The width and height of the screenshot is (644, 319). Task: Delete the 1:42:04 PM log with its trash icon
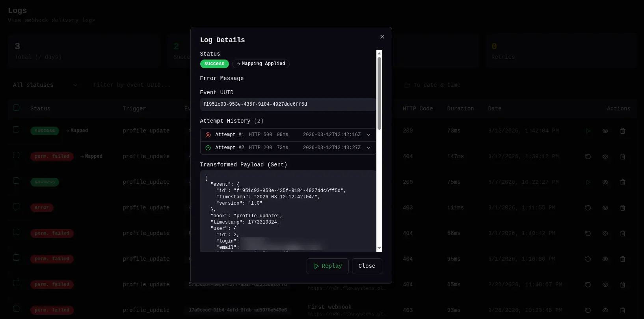623,131
